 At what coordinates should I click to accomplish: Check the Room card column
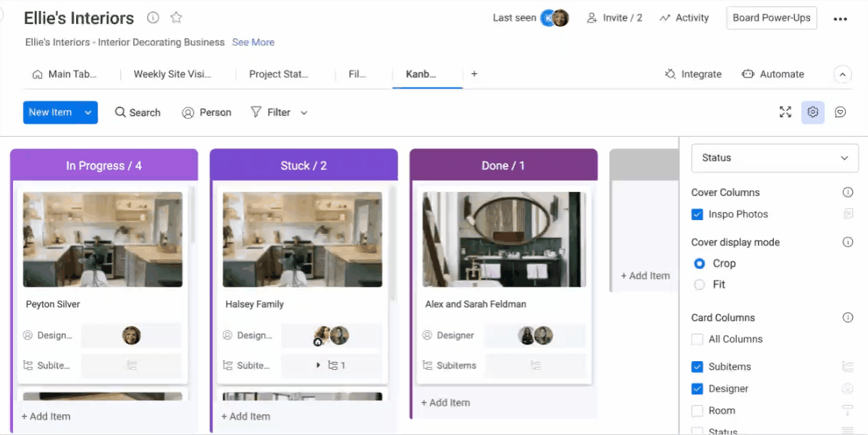pos(697,410)
